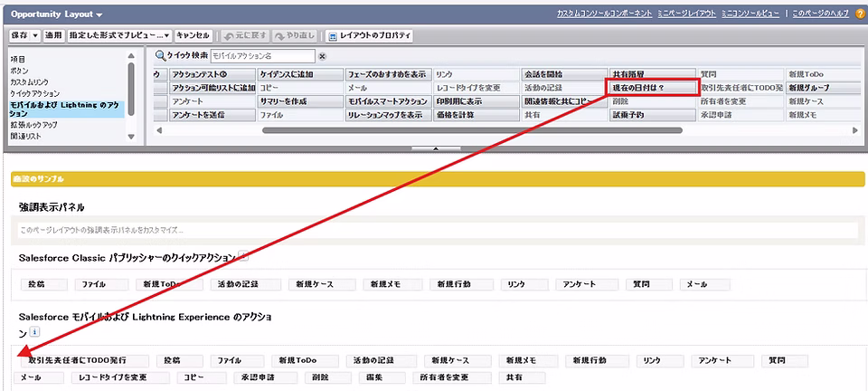This screenshot has height=391, width=868.
Task: Select 関連情報と共にコピー in the palette
Action: point(564,102)
